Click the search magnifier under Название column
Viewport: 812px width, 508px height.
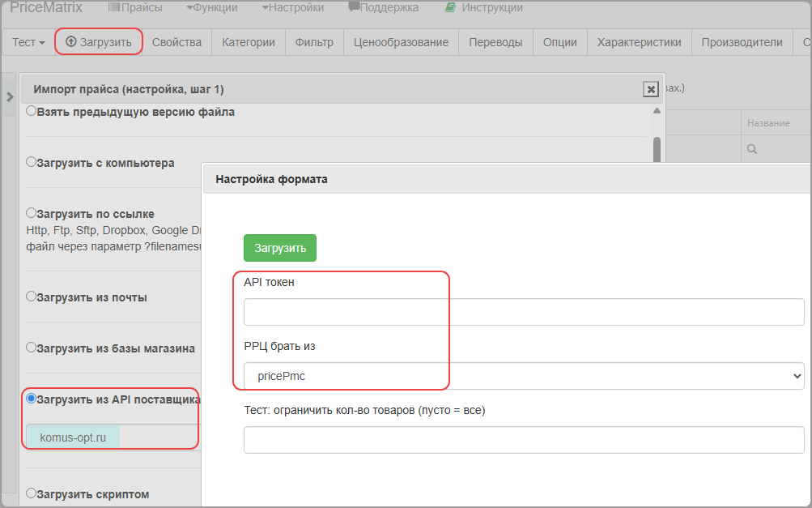click(752, 149)
